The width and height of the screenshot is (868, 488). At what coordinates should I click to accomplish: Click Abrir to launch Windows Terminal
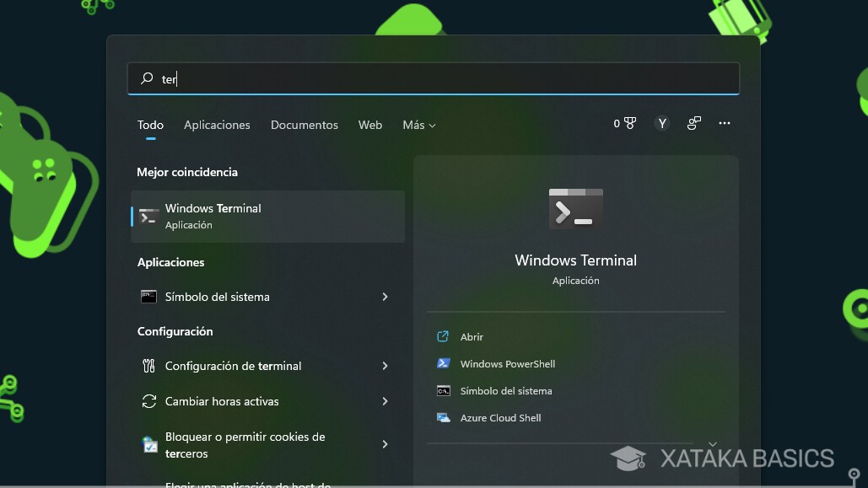click(471, 336)
